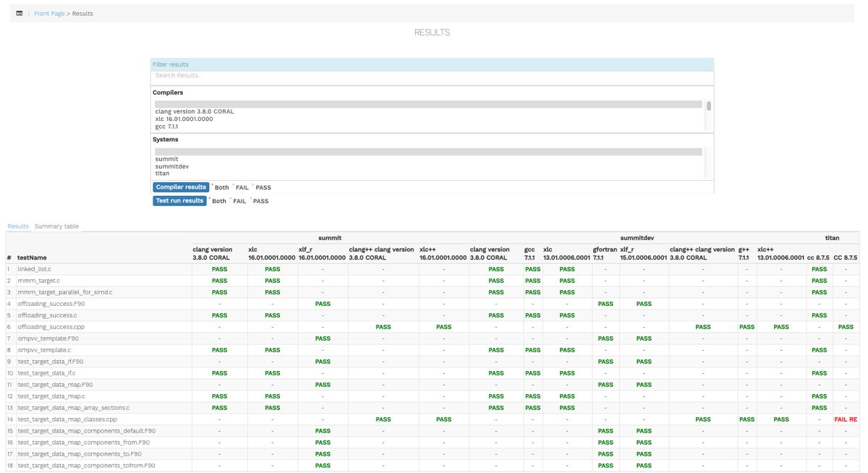Screen dimensions: 868x473
Task: Click PASS under xlf_r 16.01.0001.0000 for offloading_success.F90
Action: (x=323, y=304)
